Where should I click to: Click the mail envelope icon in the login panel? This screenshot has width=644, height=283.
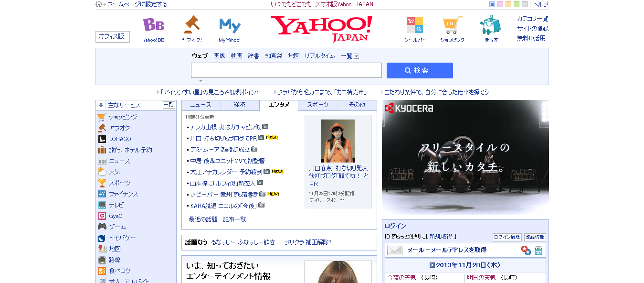(395, 250)
